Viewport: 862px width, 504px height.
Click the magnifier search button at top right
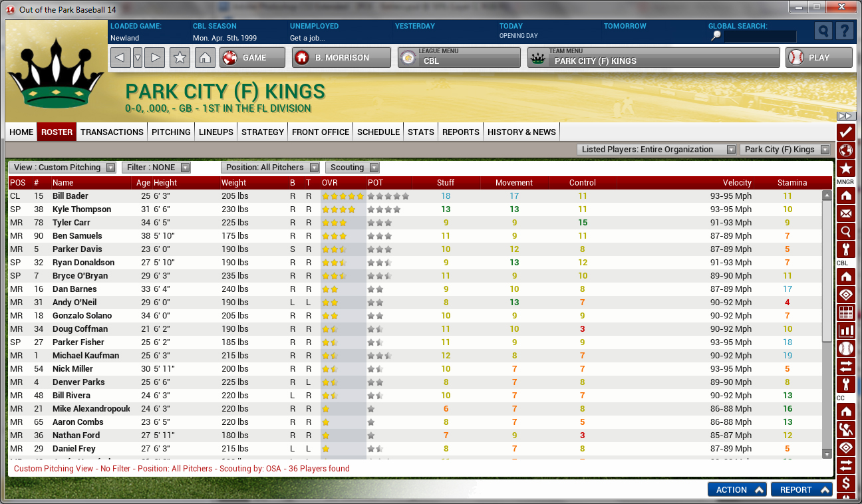pyautogui.click(x=823, y=31)
